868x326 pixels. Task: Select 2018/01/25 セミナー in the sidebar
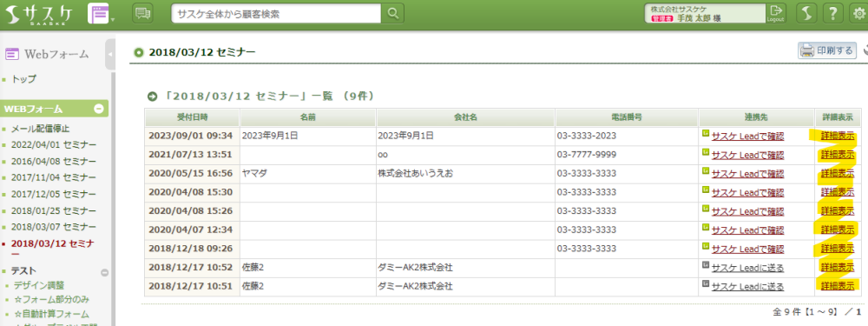point(54,211)
